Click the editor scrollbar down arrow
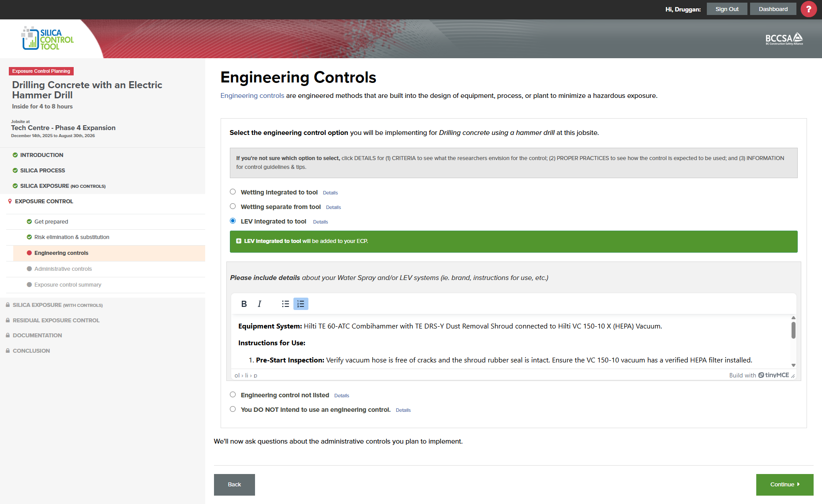 tap(793, 365)
